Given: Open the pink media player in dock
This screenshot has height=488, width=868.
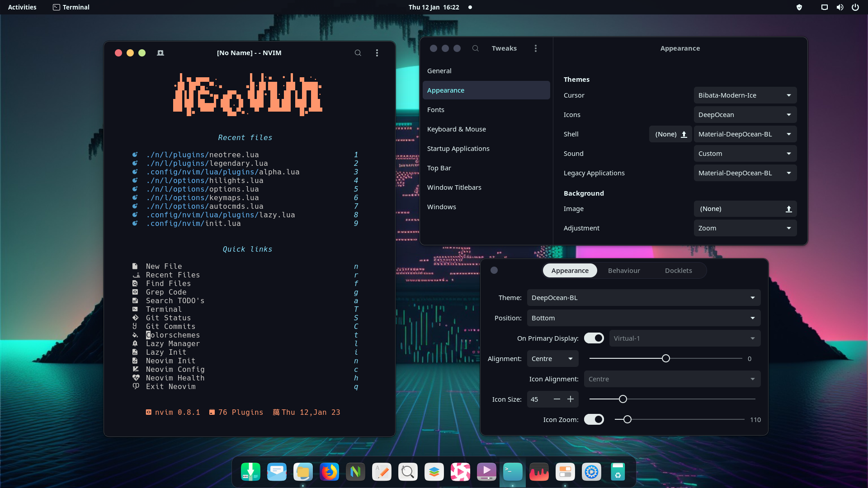Looking at the screenshot, I should (460, 472).
